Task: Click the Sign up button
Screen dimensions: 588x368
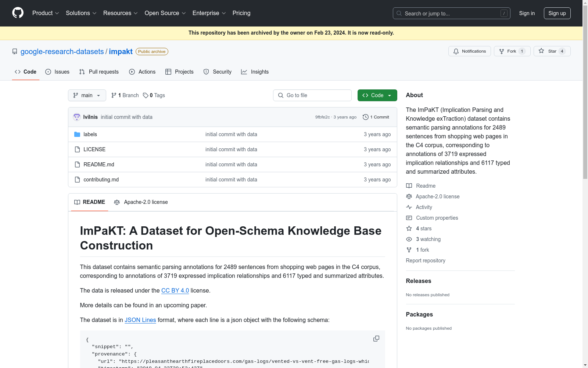Action: [557, 13]
